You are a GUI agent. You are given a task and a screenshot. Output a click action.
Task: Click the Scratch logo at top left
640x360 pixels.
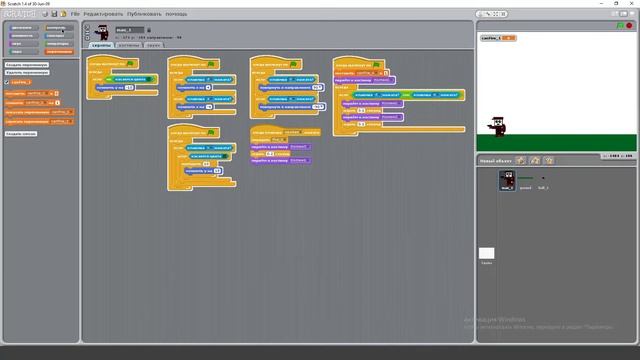point(19,14)
